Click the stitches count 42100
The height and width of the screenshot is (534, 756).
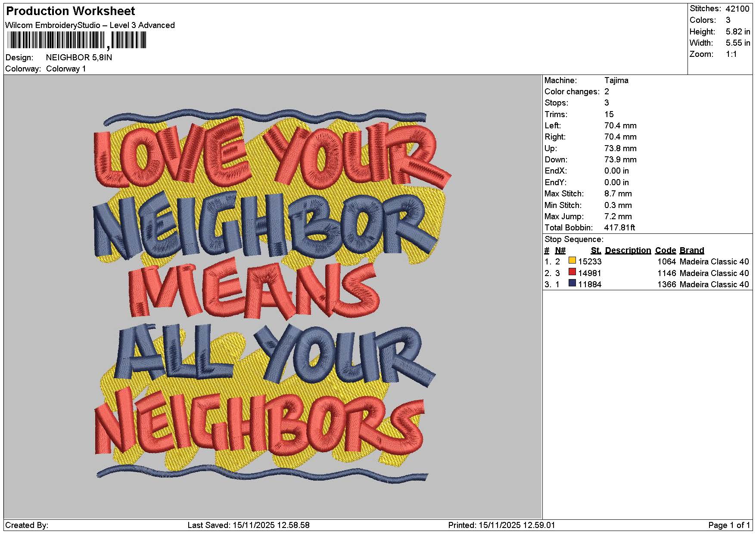click(737, 9)
